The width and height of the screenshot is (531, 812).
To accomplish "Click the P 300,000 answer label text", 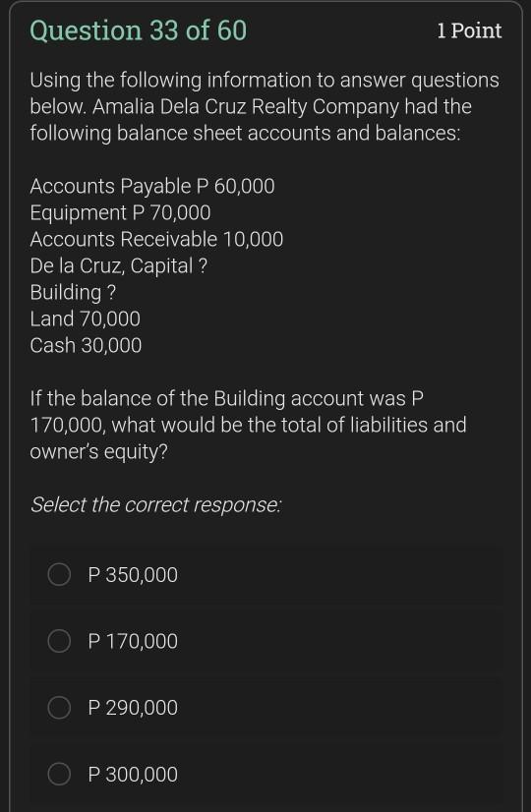I will [133, 775].
